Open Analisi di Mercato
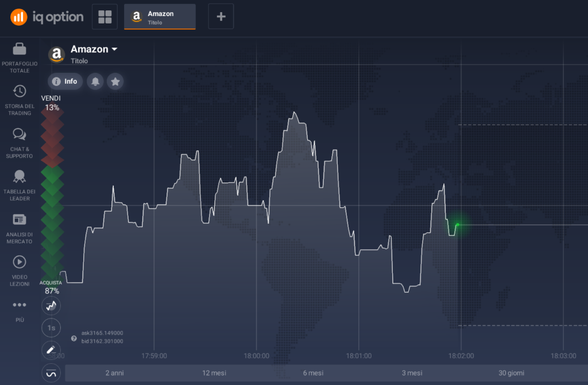 (20, 229)
